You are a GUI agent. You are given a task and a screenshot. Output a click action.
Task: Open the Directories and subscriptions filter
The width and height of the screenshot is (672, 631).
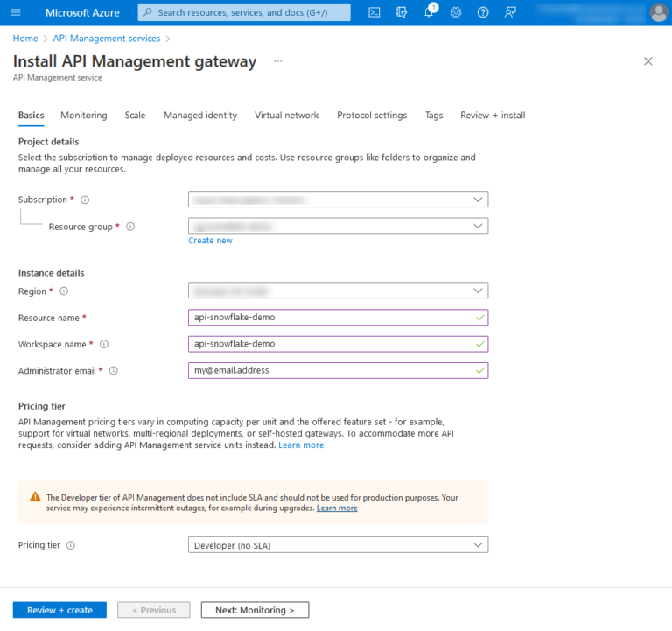(402, 12)
